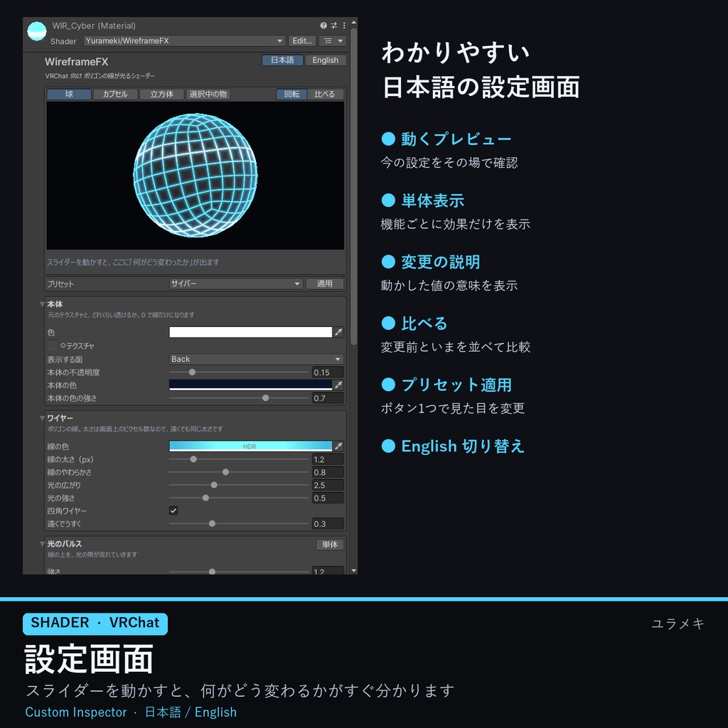Click the wireframe sphere preview viewport
728x728 pixels.
[x=196, y=176]
